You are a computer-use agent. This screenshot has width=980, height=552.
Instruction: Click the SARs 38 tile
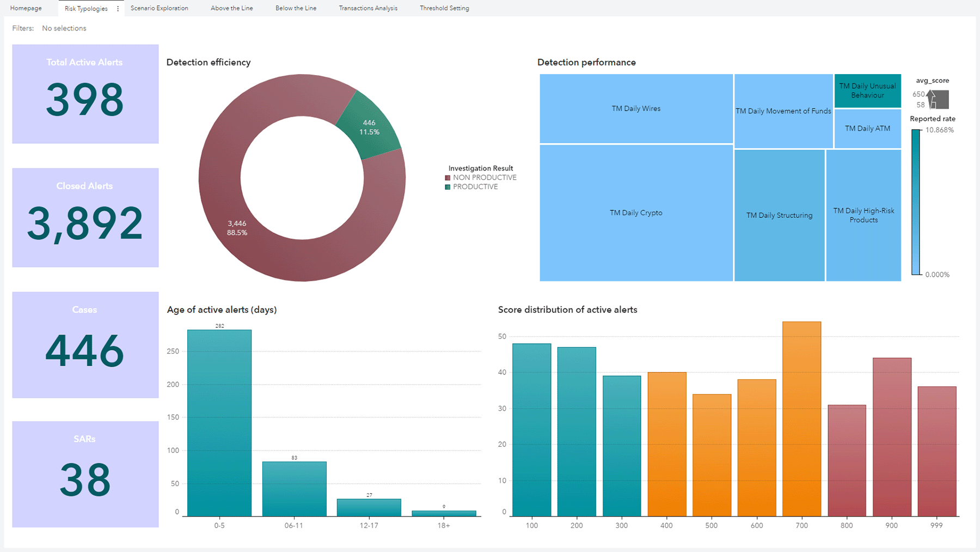click(85, 474)
